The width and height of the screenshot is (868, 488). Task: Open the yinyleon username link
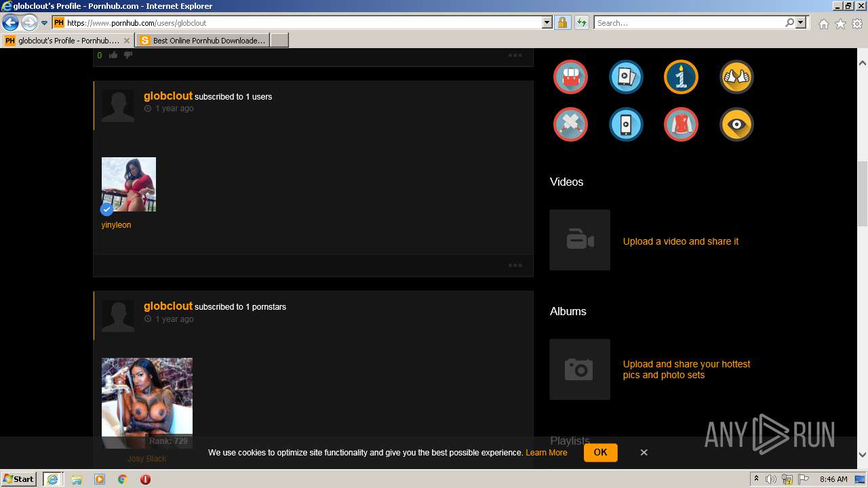tap(116, 225)
